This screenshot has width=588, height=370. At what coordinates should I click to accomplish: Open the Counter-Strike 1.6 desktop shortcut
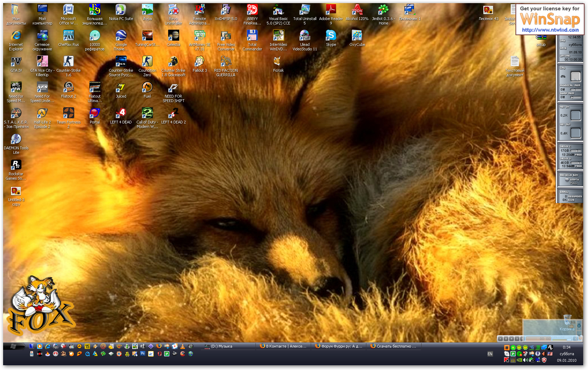(x=68, y=62)
